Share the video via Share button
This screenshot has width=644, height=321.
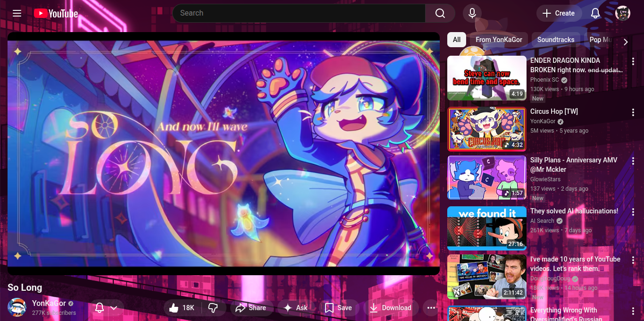251,308
